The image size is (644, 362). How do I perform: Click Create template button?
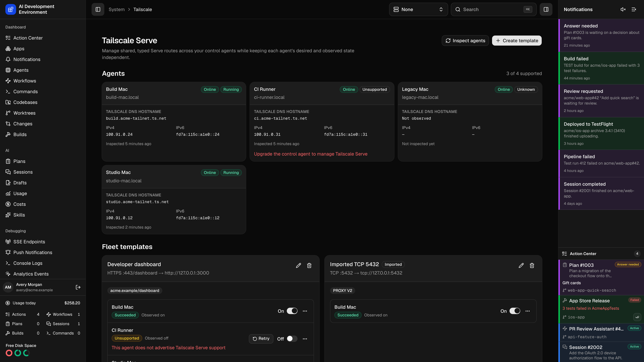point(517,40)
